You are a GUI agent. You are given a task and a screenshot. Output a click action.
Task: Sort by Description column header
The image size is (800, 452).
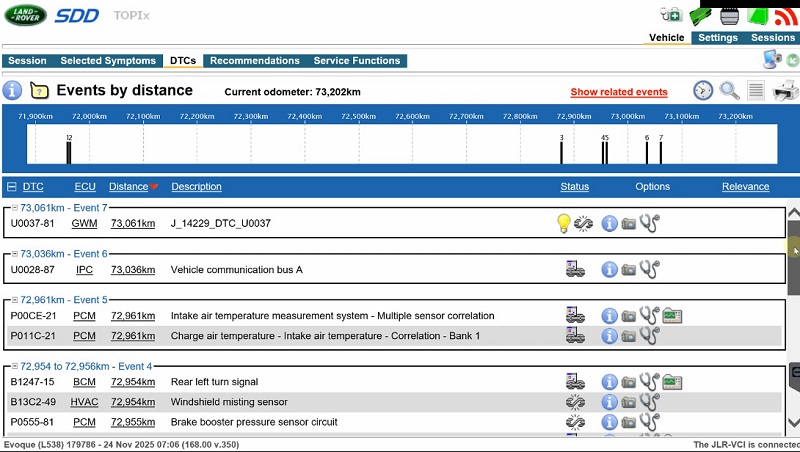196,187
